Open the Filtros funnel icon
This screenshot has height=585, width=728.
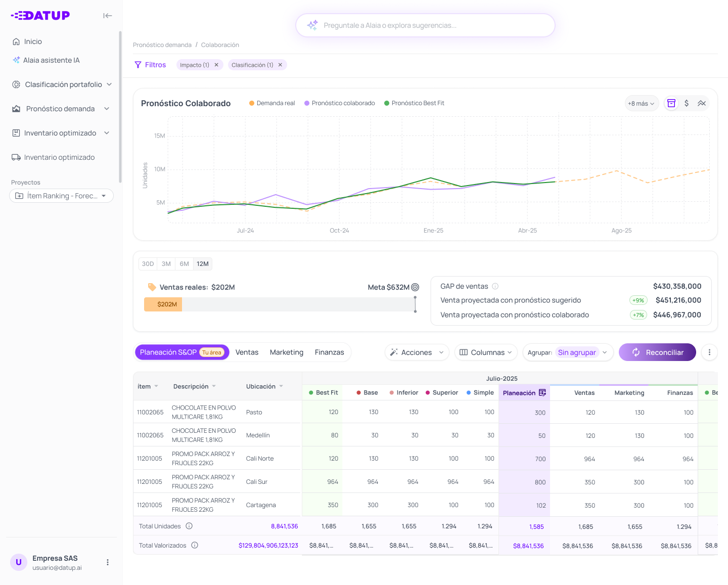(x=138, y=65)
